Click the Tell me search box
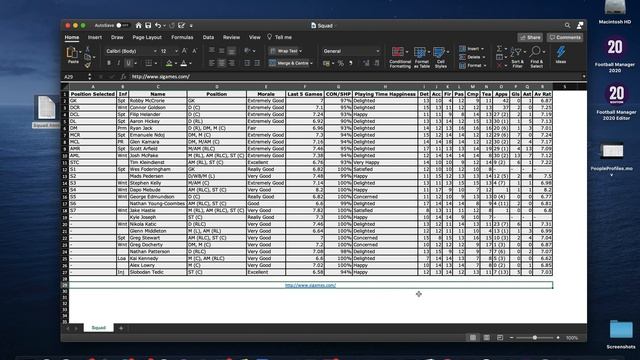The image size is (640, 360). click(x=280, y=37)
